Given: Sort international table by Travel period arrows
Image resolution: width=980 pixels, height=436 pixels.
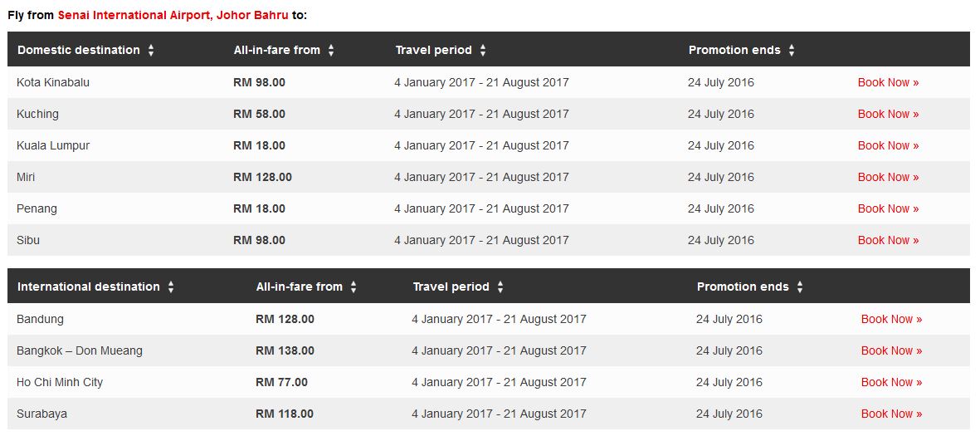Looking at the screenshot, I should coord(500,287).
